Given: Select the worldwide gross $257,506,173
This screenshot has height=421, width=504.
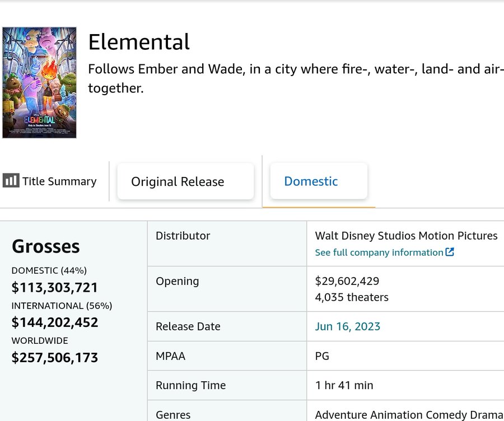Looking at the screenshot, I should coord(55,357).
